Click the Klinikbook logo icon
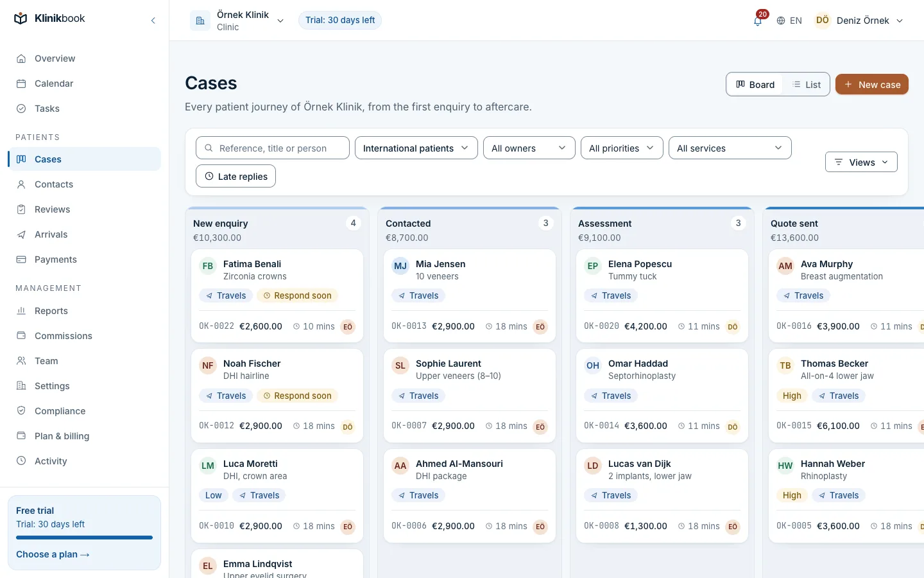This screenshot has width=924, height=578. point(21,19)
